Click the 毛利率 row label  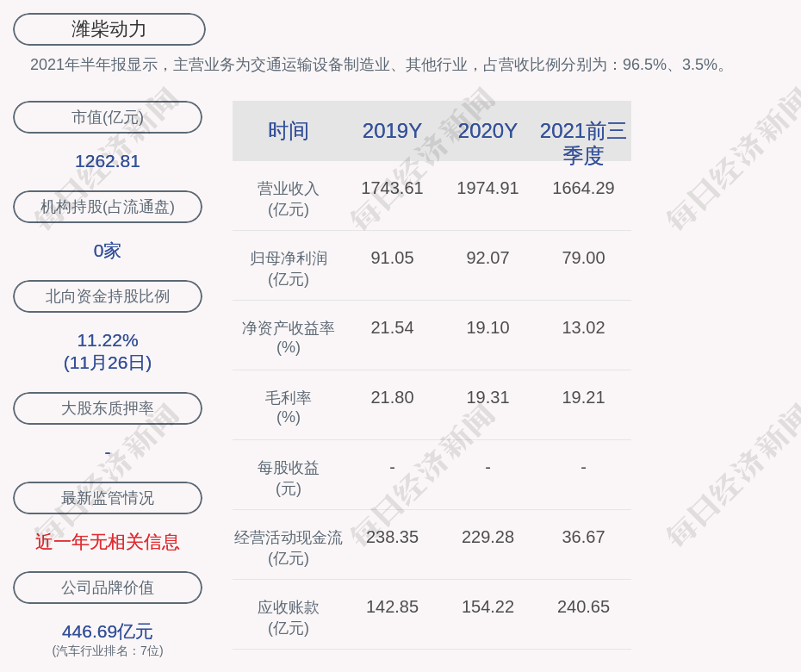pos(289,408)
